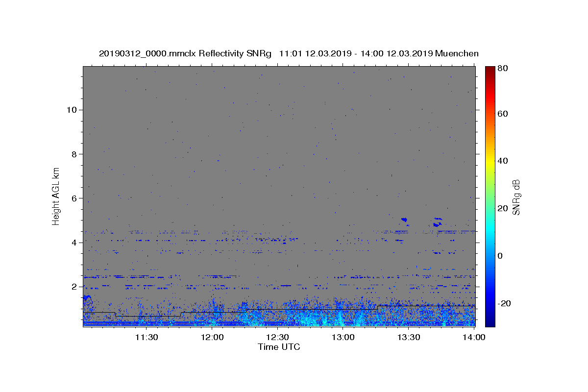Click the height tick label 4

pos(74,243)
